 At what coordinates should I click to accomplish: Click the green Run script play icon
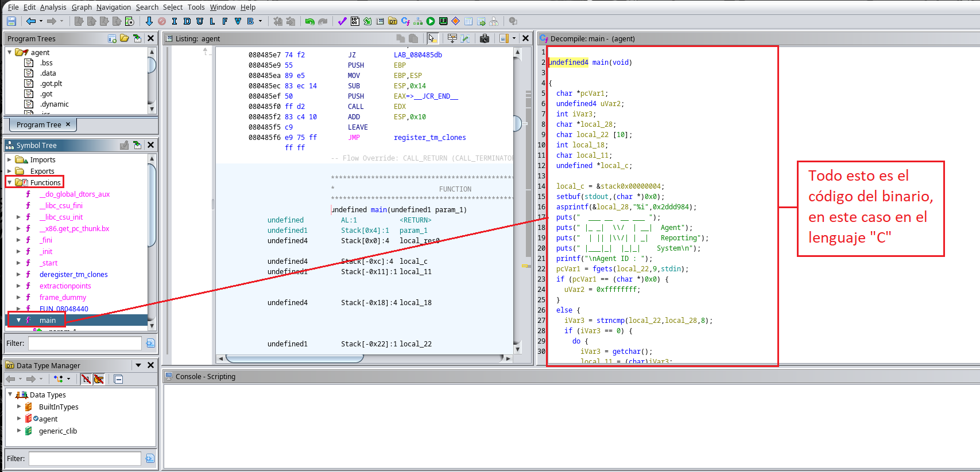coord(431,21)
